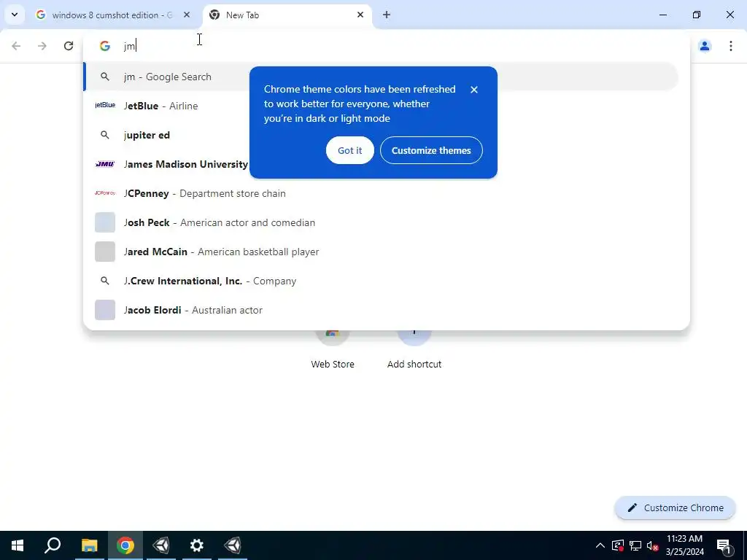747x560 pixels.
Task: Click the security alert tray icon
Action: 618,545
